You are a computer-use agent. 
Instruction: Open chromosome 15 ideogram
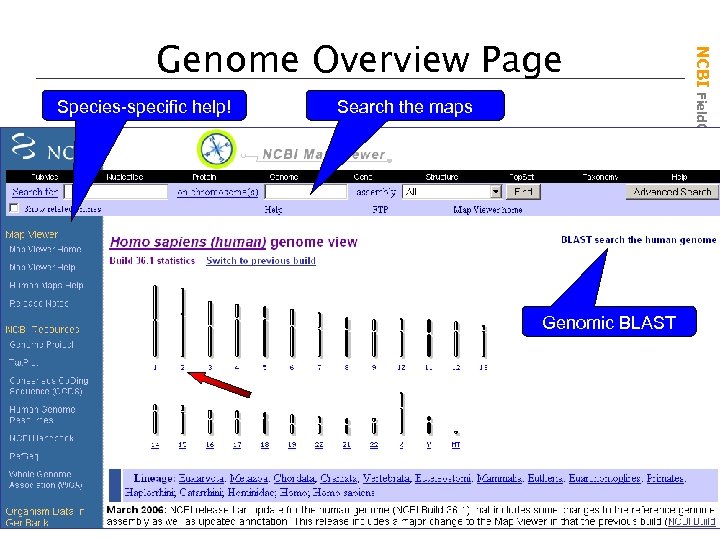pos(183,420)
